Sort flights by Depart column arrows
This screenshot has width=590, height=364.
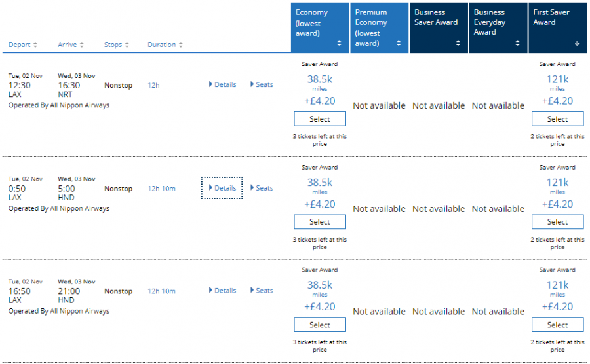click(35, 45)
